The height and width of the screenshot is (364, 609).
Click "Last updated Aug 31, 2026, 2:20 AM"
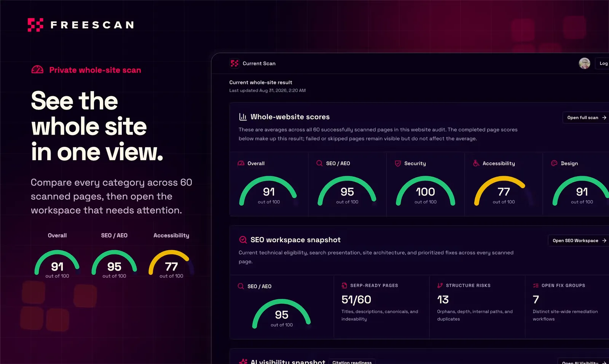[268, 91]
